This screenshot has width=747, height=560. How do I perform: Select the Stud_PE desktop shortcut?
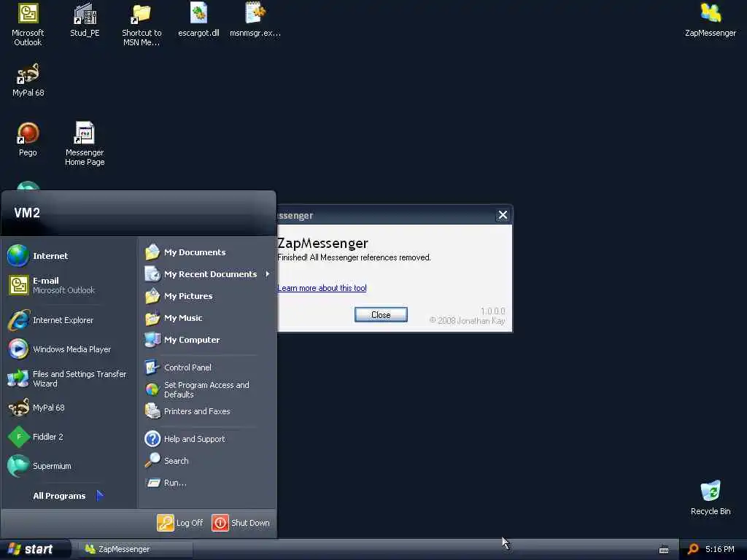coord(85,20)
